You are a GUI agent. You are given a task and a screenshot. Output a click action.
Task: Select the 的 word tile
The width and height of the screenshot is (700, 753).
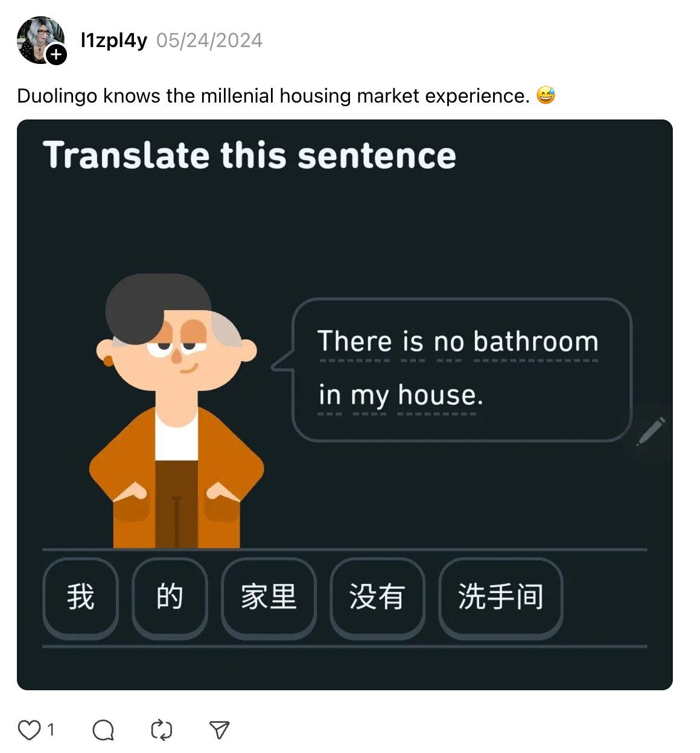point(170,597)
